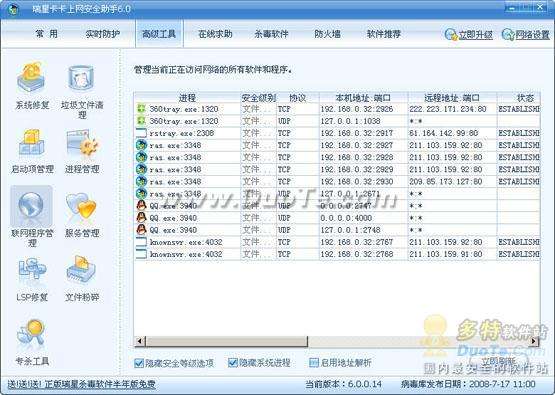
Task: Open the 网络设置 network settings link
Action: pos(532,35)
